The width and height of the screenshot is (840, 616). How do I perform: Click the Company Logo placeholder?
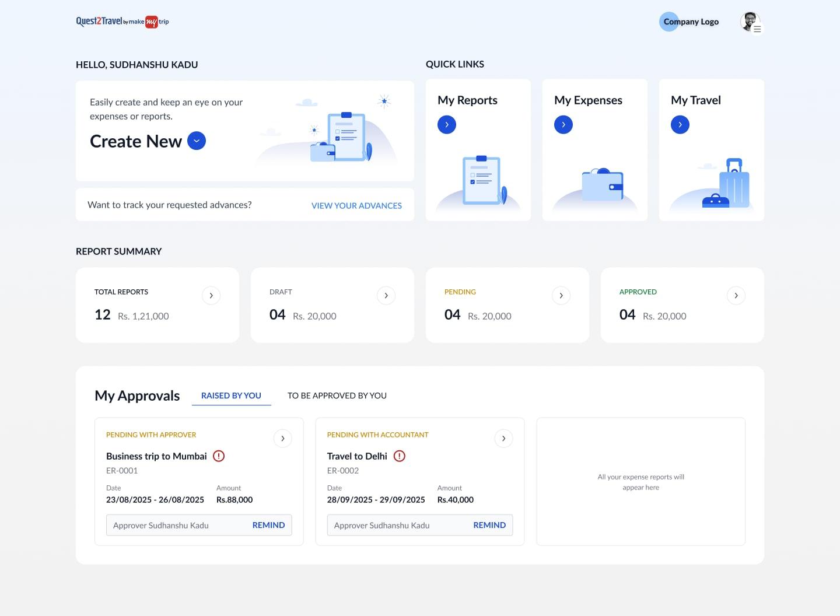tap(689, 22)
